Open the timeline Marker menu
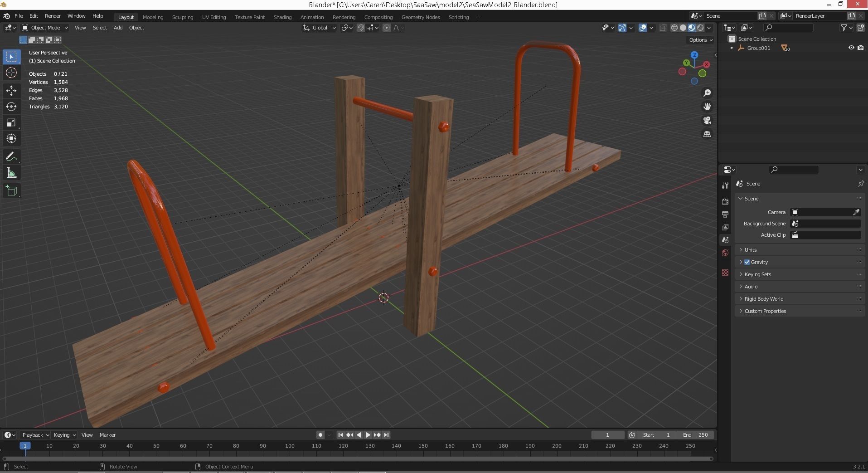Image resolution: width=868 pixels, height=473 pixels. pos(107,435)
